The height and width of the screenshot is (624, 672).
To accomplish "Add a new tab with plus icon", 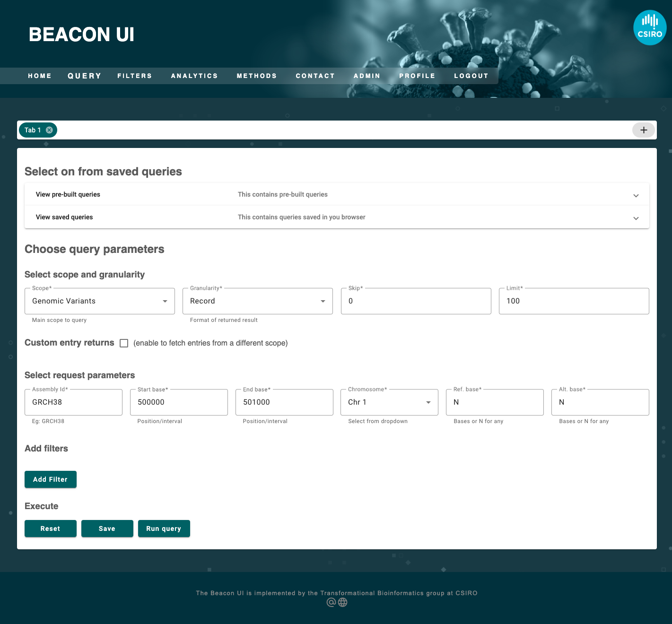I will (643, 130).
